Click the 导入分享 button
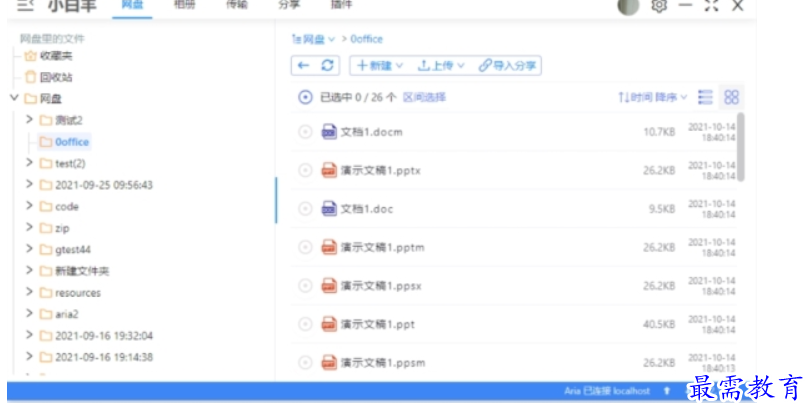Image resolution: width=811 pixels, height=419 pixels. tap(507, 66)
